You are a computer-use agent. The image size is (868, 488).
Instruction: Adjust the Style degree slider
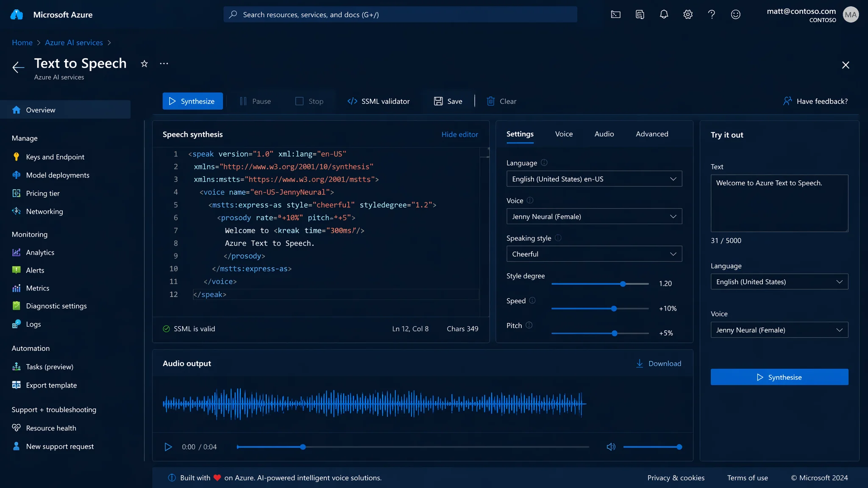click(x=600, y=284)
